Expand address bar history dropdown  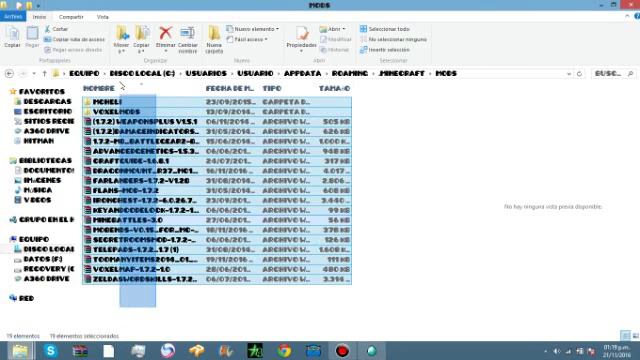pos(569,74)
